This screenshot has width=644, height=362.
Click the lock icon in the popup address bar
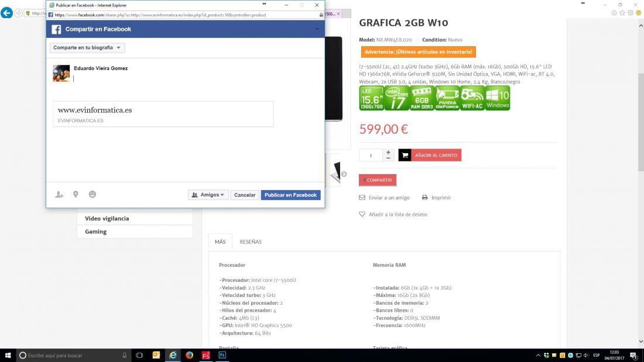coord(321,15)
